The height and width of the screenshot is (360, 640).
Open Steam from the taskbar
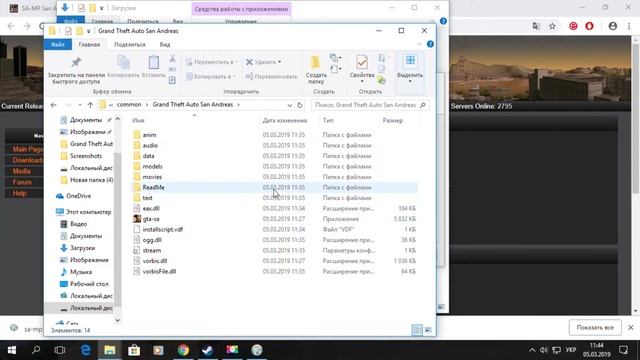pyautogui.click(x=207, y=350)
